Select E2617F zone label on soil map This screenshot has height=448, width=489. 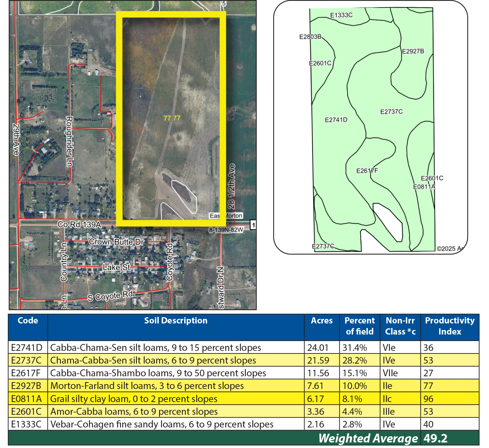click(367, 171)
